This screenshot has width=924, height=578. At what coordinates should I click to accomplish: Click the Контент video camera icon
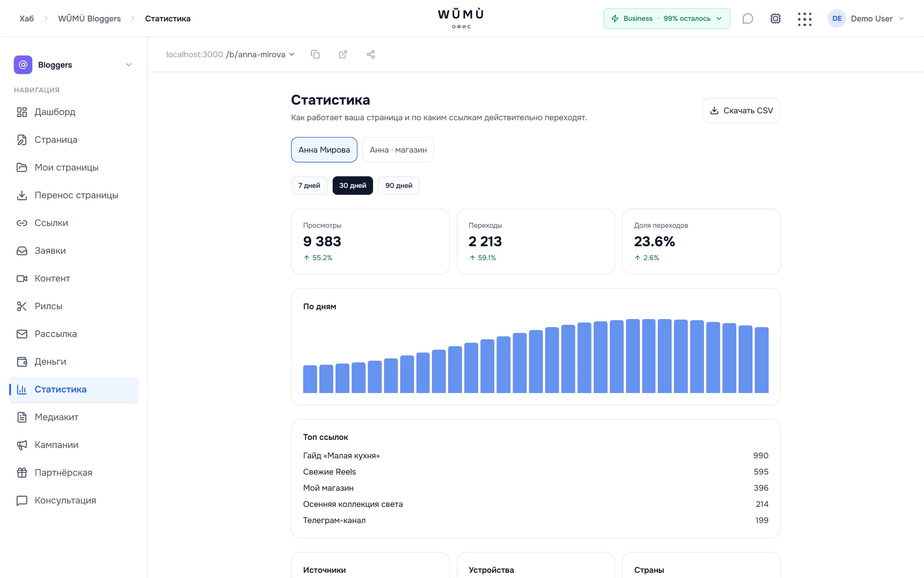click(x=22, y=279)
